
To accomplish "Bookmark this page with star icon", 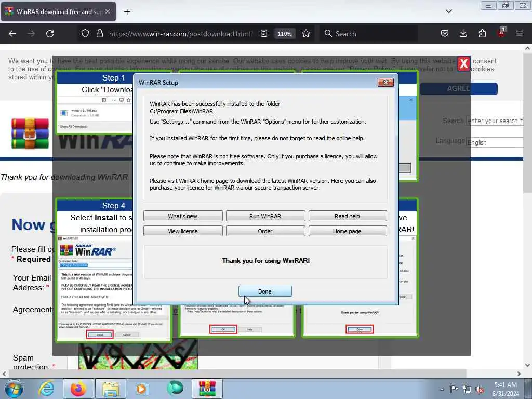I will coord(306,34).
